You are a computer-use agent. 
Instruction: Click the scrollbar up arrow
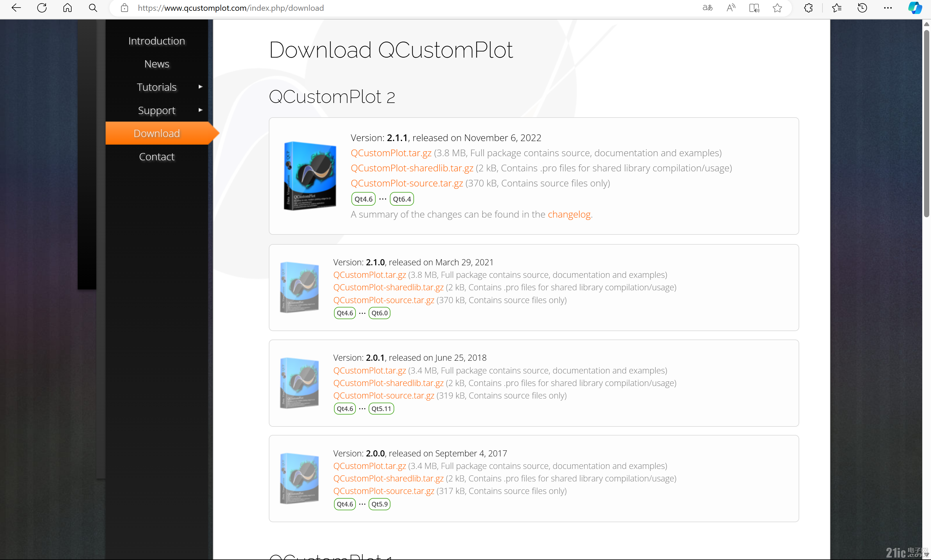(x=926, y=24)
